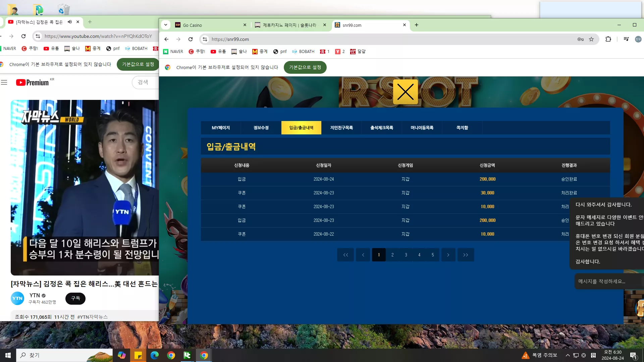Click the password key icon in address bar
This screenshot has width=644, height=362.
(x=581, y=39)
